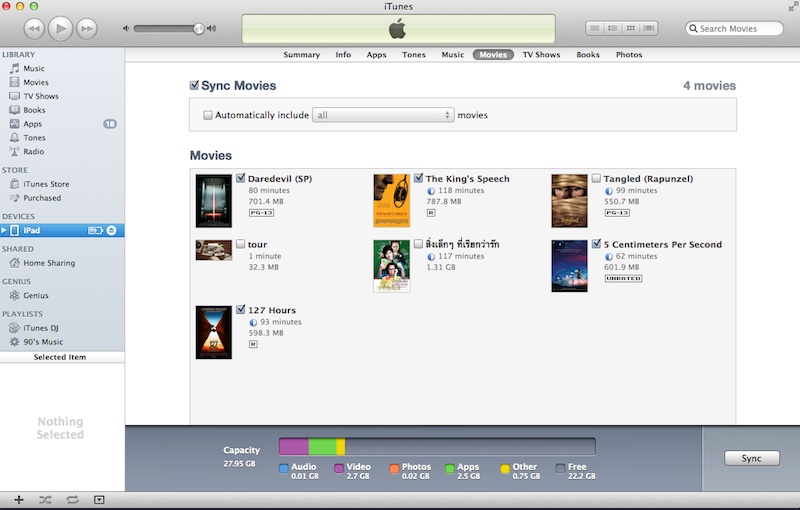Switch to Cover Flow view
The height and width of the screenshot is (510, 800).
coord(648,28)
